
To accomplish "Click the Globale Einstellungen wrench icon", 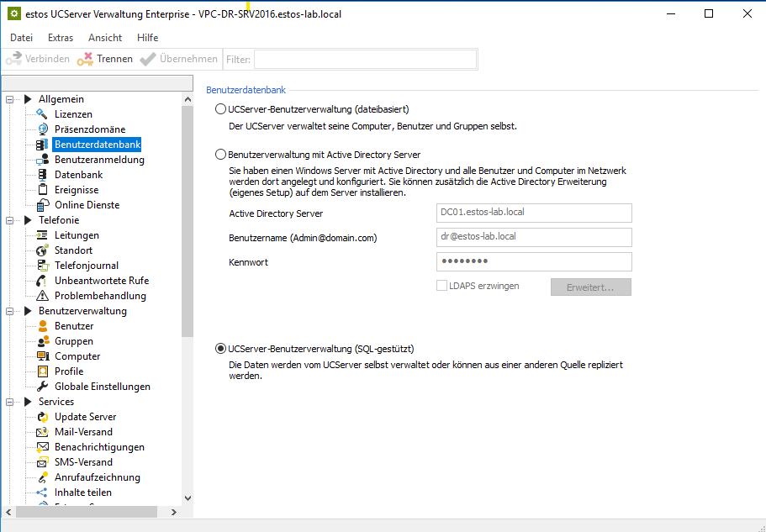I will tap(42, 387).
